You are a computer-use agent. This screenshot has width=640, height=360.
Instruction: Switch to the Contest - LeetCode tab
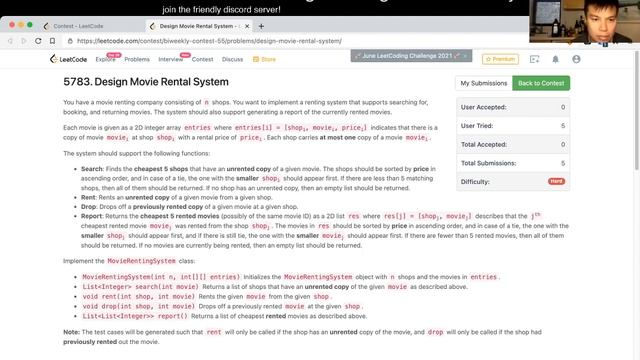click(78, 26)
